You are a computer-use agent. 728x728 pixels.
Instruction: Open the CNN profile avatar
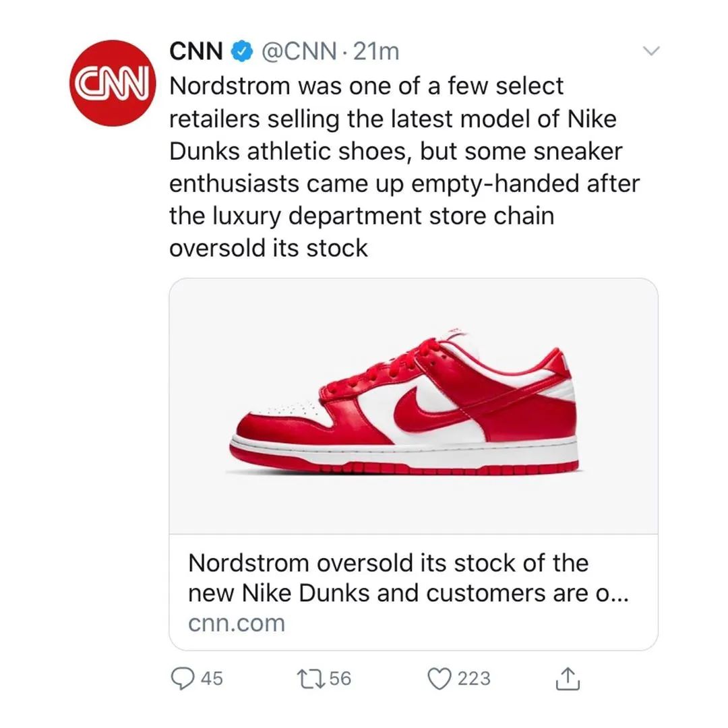click(111, 84)
